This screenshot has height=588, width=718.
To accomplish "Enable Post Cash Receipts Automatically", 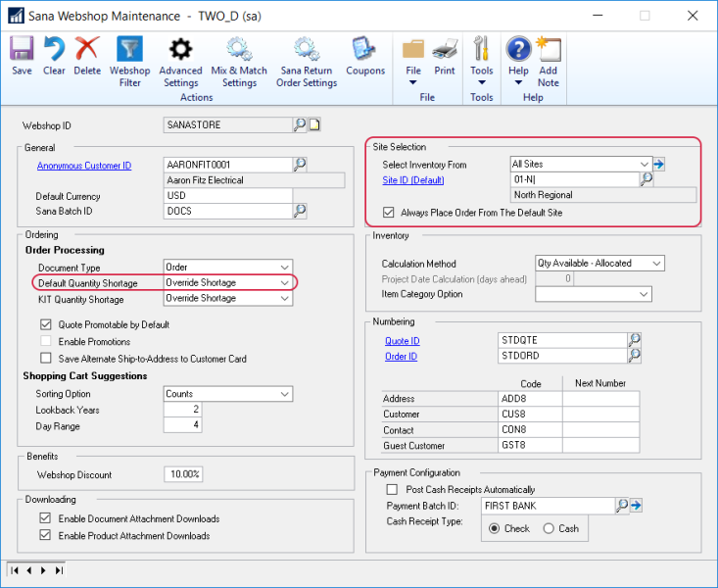I will (x=392, y=489).
